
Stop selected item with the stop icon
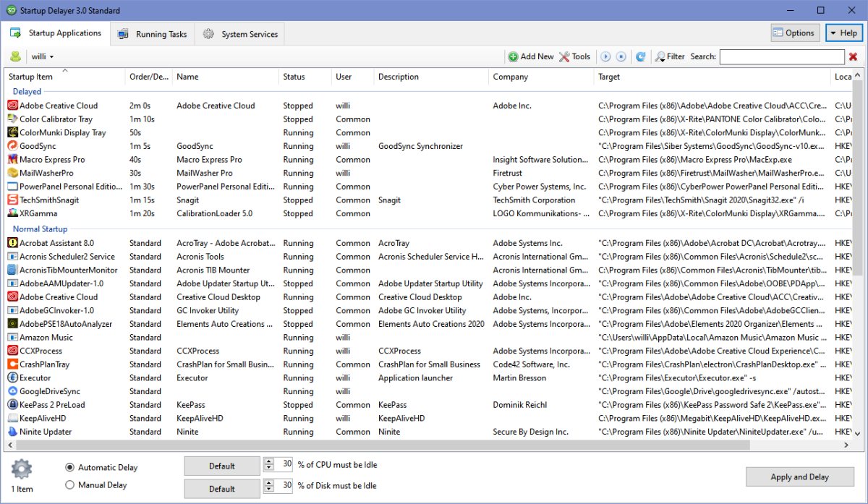click(x=621, y=56)
